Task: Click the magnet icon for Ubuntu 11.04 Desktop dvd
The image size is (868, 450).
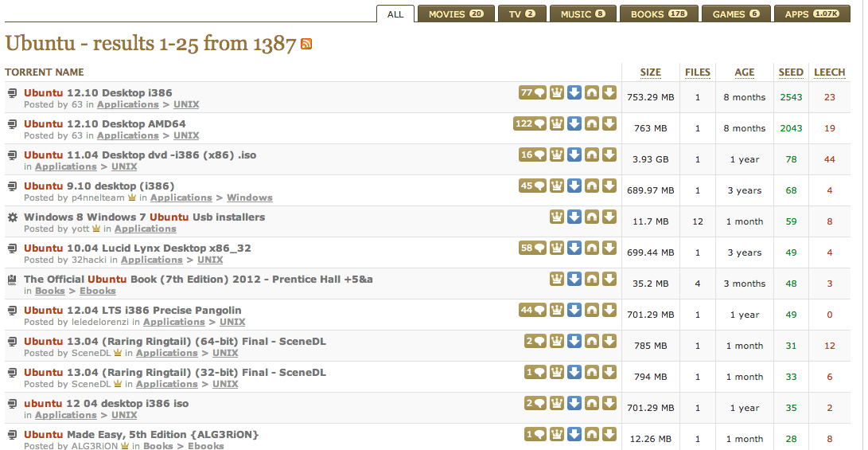Action: [x=592, y=155]
